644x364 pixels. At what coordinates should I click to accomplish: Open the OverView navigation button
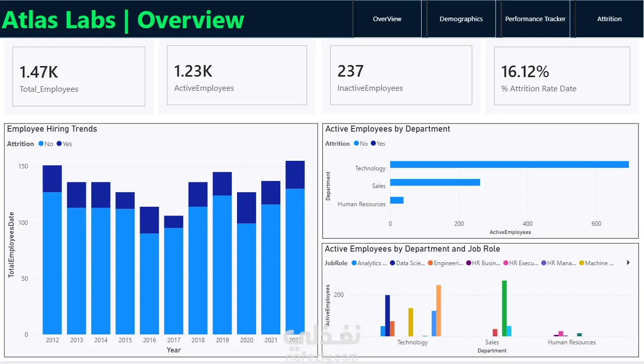pos(387,19)
